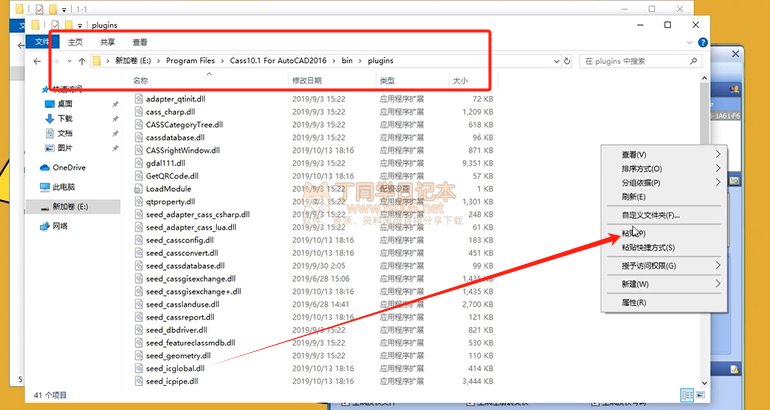Expand the ribbon with the chevron
This screenshot has width=770, height=410.
click(690, 43)
